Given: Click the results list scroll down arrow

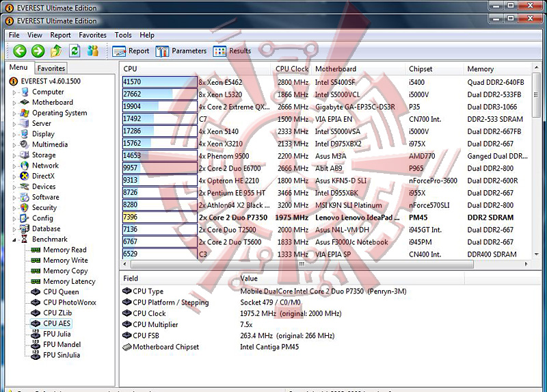Looking at the screenshot, I should [537, 254].
